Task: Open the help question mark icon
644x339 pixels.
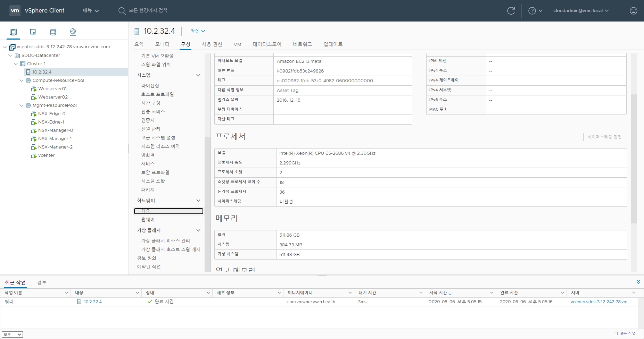Action: (532, 11)
